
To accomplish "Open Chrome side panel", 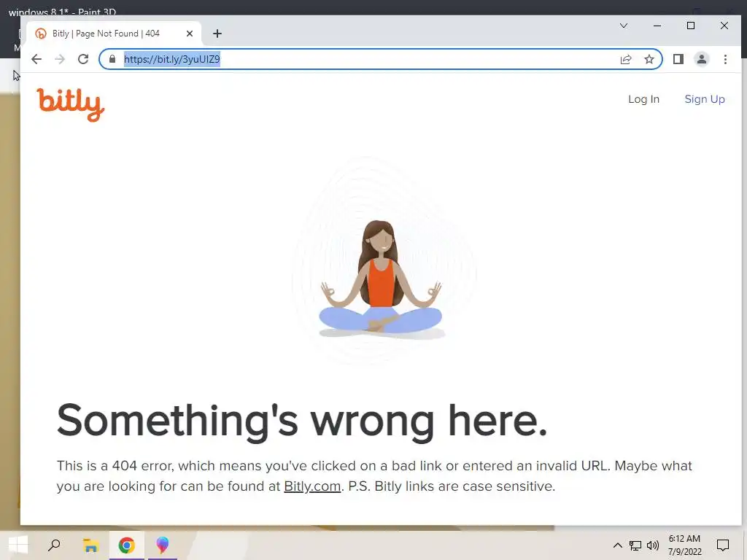I will [678, 59].
